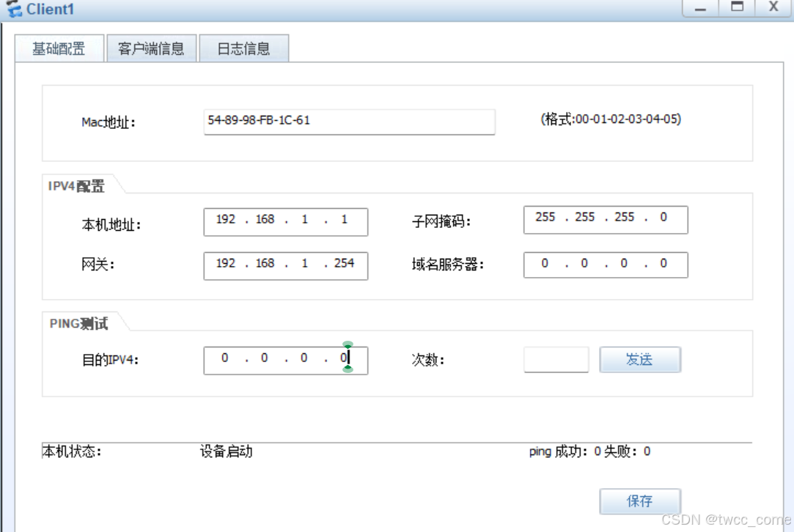
Task: Click the 次数 count input box
Action: pos(556,359)
